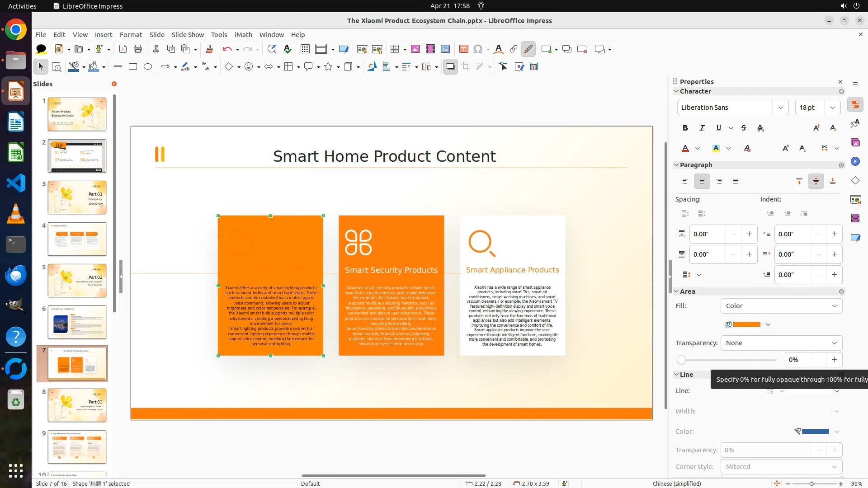Viewport: 868px width, 488px height.
Task: Click the orange fill color swatch
Action: tap(746, 324)
